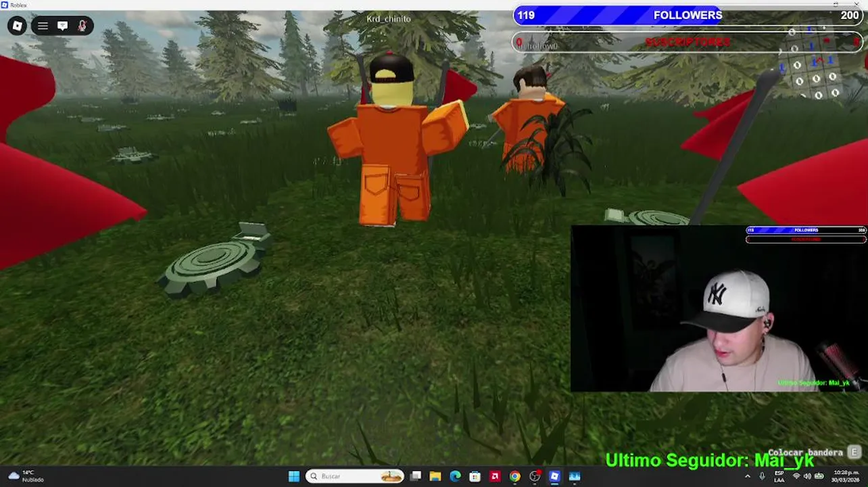Click the Roblox window title icon
Image resolution: width=868 pixels, height=487 pixels.
[5, 5]
